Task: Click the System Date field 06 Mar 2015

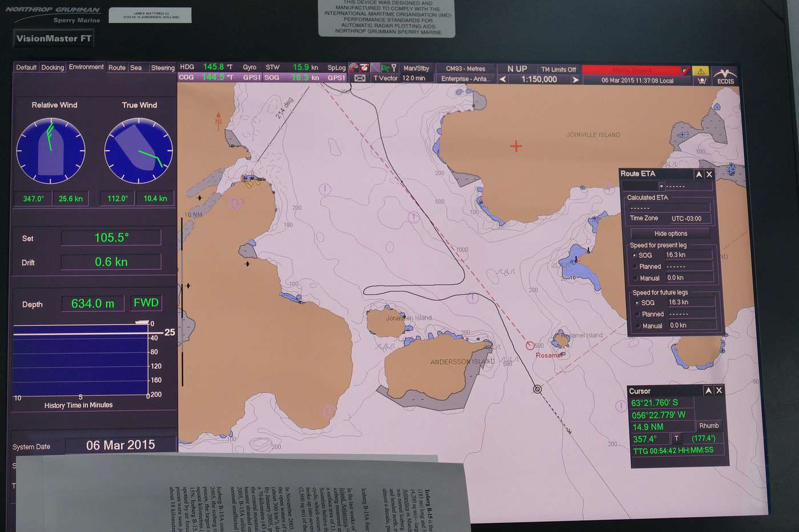Action: coord(120,445)
